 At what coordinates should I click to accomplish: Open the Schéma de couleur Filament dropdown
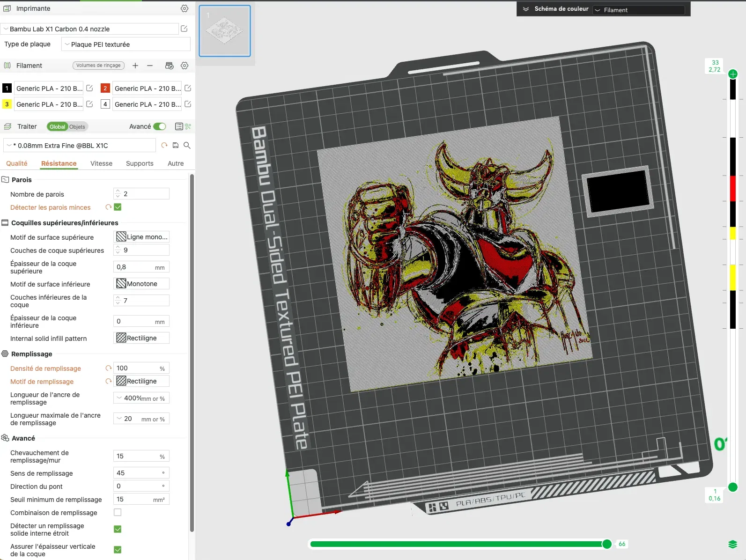[x=638, y=10]
